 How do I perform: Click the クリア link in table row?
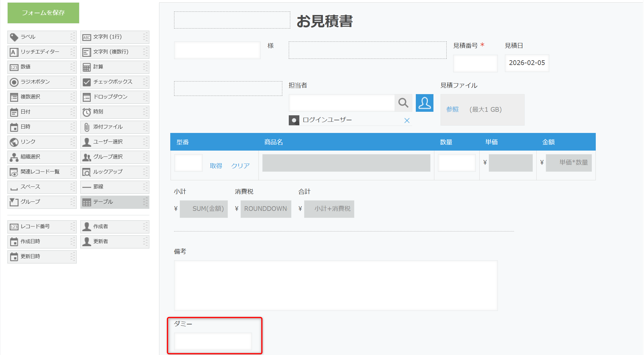point(240,166)
